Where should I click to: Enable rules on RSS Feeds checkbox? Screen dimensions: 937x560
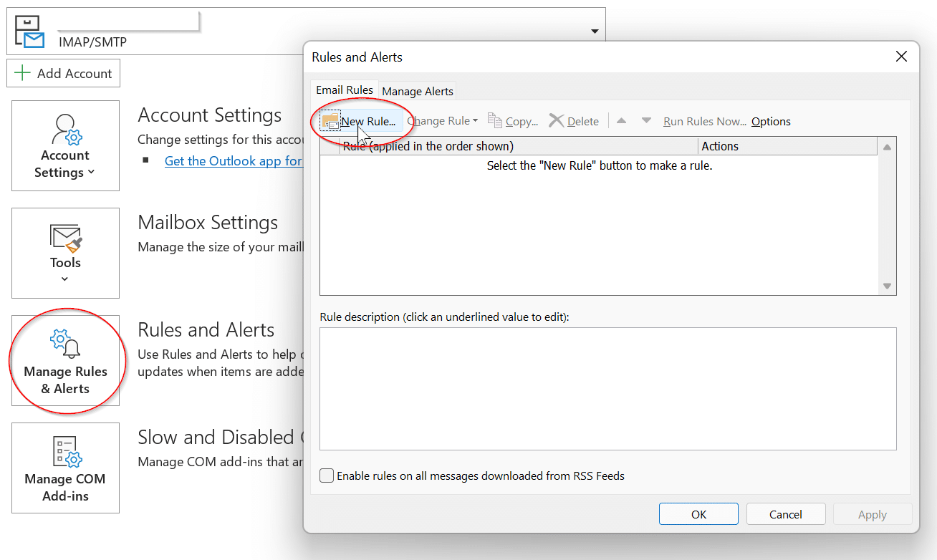(x=327, y=475)
